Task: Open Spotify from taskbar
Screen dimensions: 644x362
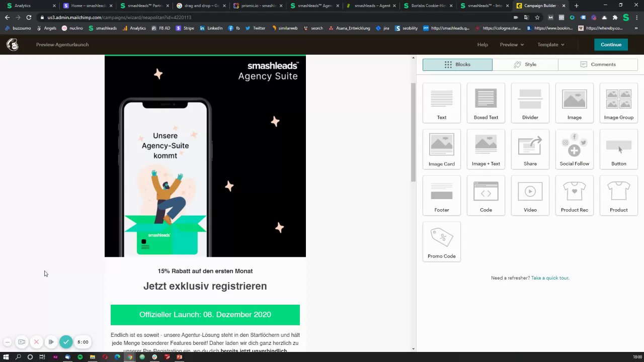Action: pos(80,357)
